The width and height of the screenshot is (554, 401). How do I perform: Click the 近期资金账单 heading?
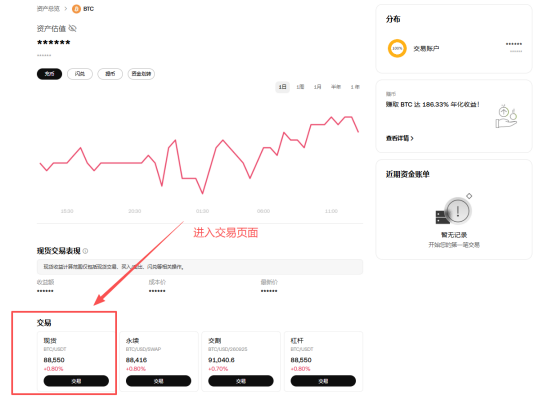coord(407,174)
